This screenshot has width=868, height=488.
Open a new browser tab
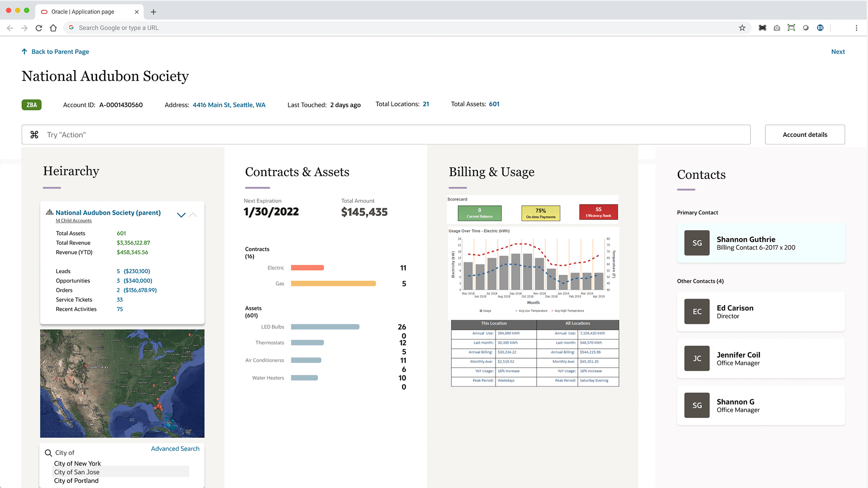pyautogui.click(x=153, y=12)
